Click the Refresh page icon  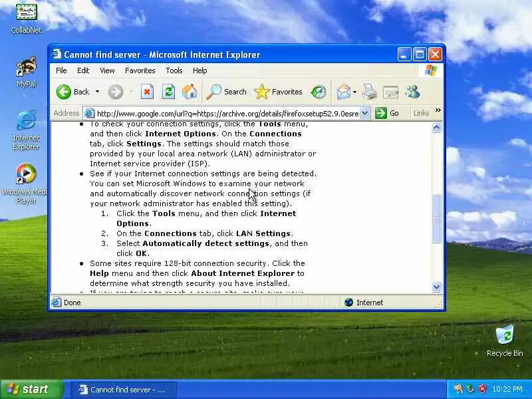tap(168, 92)
